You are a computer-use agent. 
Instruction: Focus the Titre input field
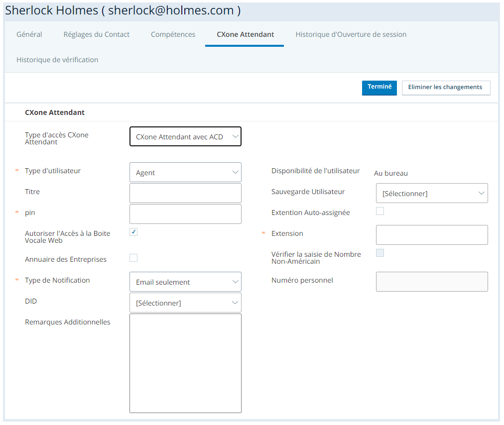tap(185, 193)
